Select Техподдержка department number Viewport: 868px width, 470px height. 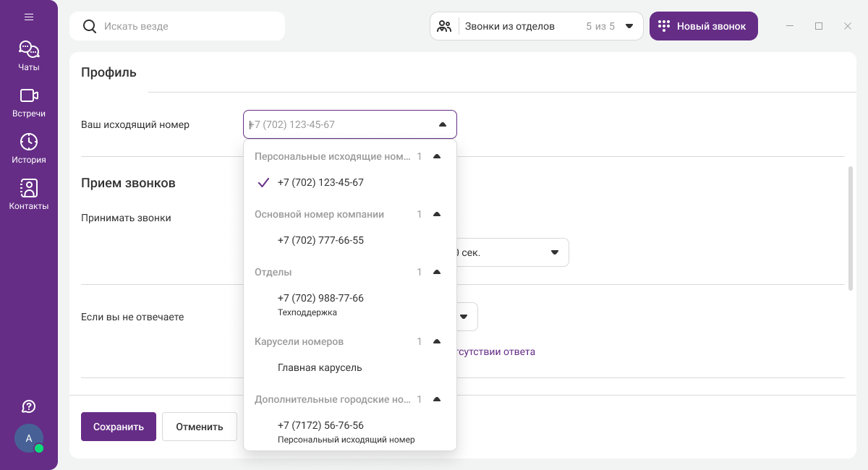(x=320, y=304)
